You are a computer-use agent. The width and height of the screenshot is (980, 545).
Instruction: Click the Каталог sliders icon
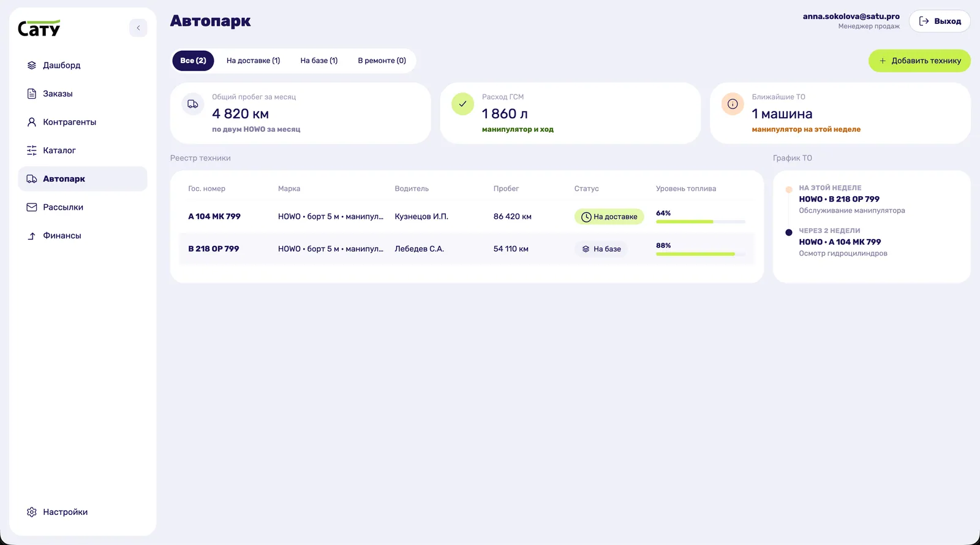click(32, 150)
